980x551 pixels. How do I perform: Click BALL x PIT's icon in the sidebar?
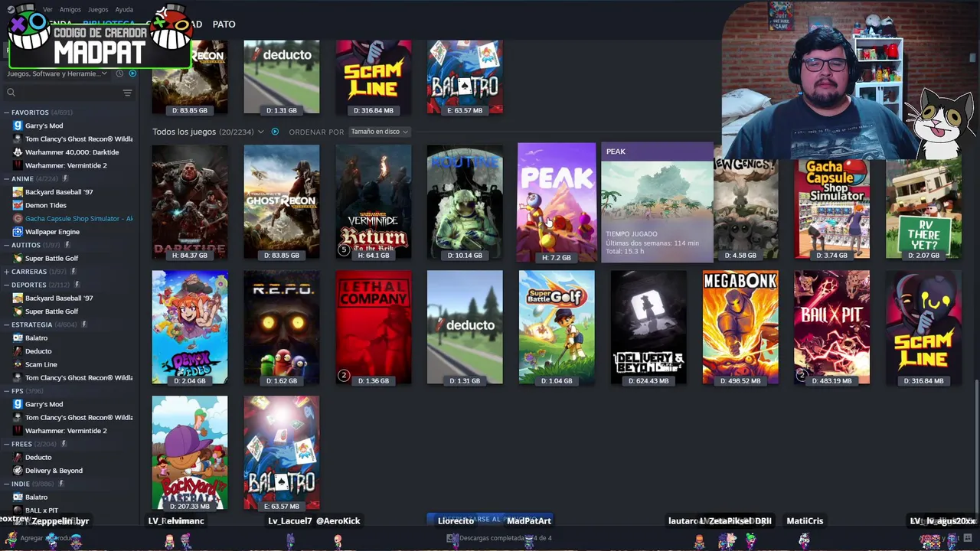18,510
